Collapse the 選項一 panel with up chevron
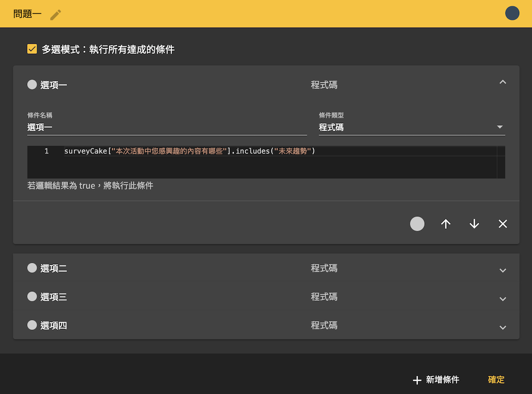Image resolution: width=532 pixels, height=394 pixels. pos(502,82)
